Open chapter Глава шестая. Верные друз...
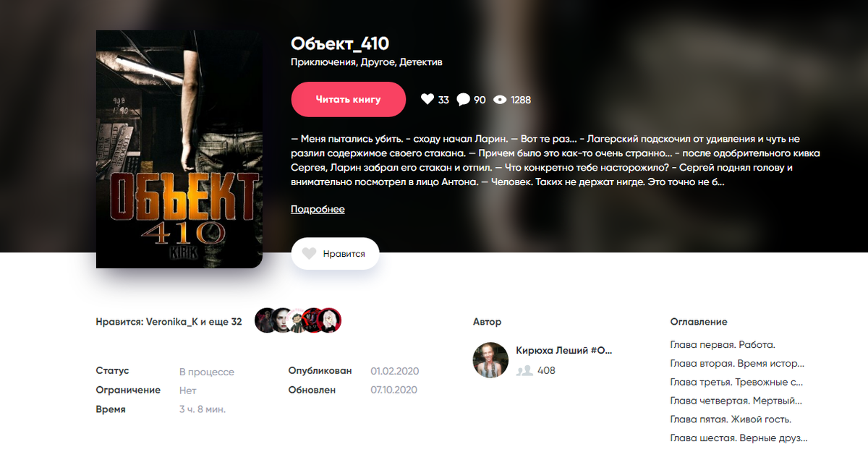Viewport: 868px width, 452px height. (x=739, y=438)
